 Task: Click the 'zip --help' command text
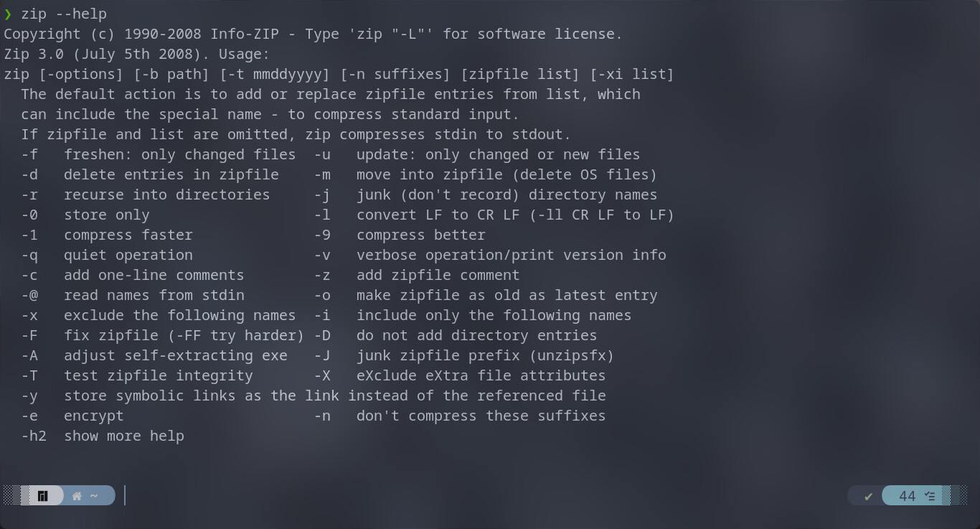point(64,14)
